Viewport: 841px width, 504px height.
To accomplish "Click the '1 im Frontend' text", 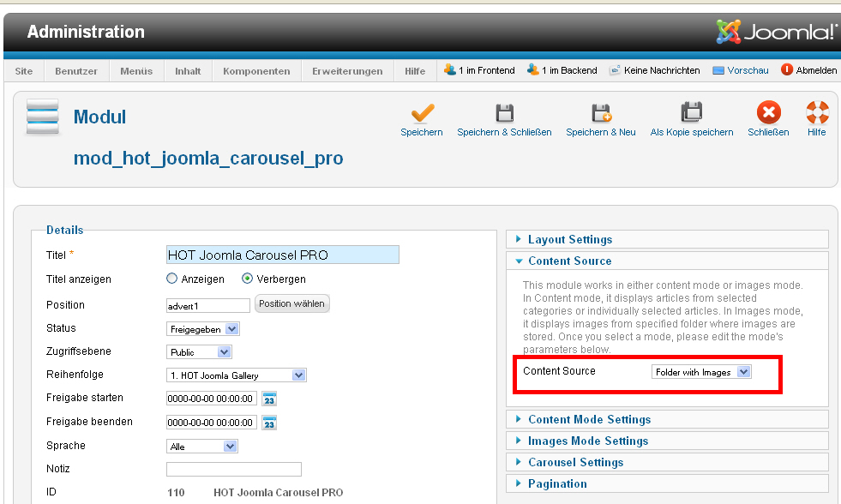I will (486, 70).
